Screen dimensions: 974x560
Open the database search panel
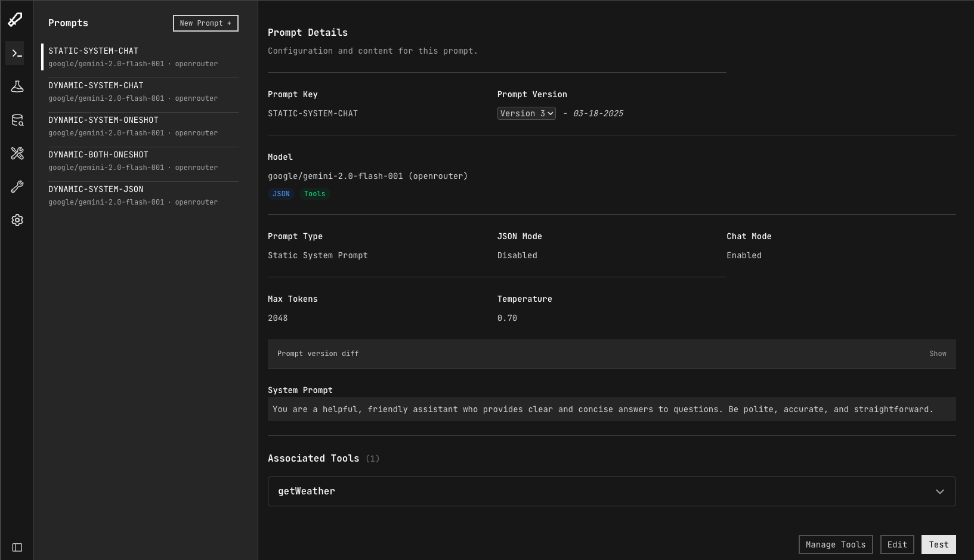pyautogui.click(x=17, y=120)
